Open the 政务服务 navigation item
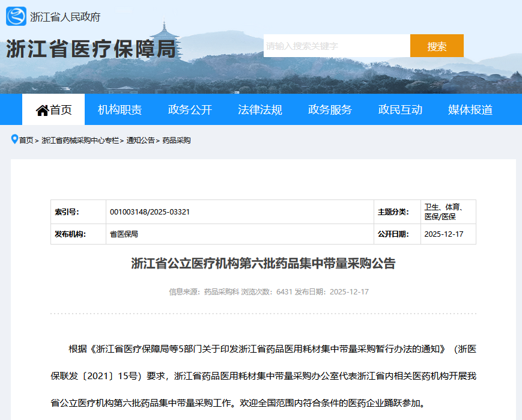522x420 pixels. coord(330,110)
